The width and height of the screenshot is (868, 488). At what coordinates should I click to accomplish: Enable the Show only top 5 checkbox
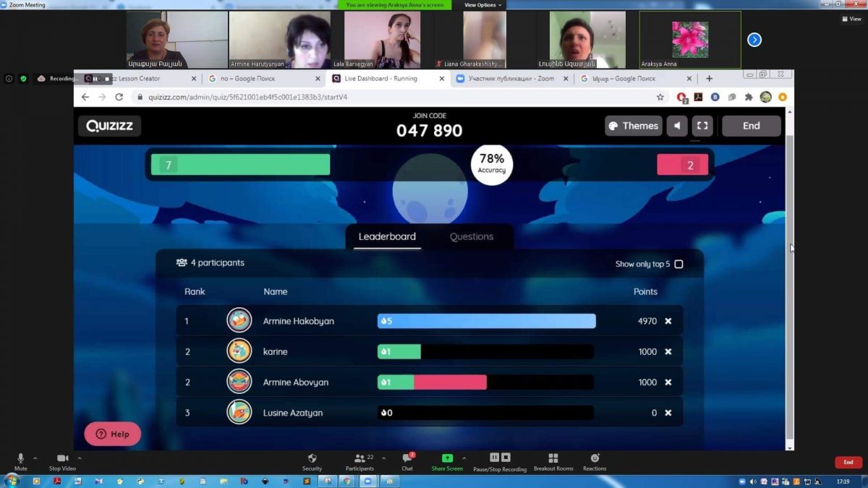(678, 264)
